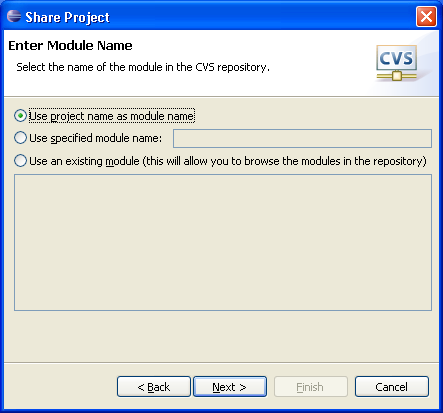Close the Share Project dialog with X

(426, 16)
